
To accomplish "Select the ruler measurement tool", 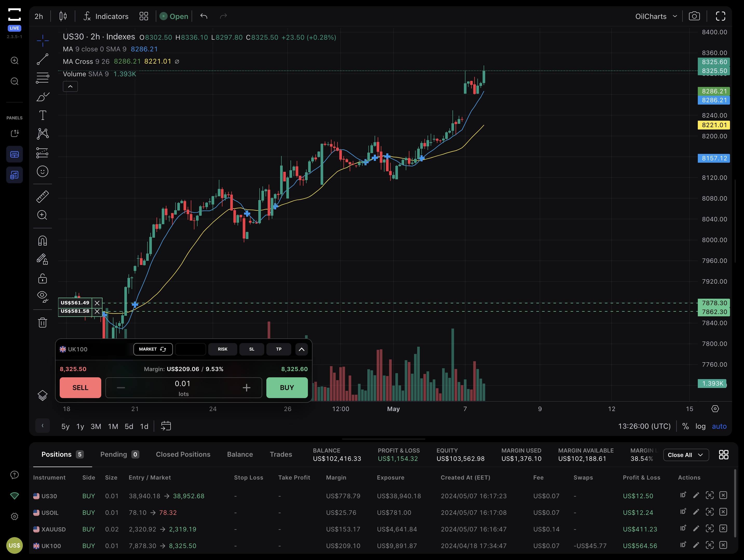I will point(42,196).
